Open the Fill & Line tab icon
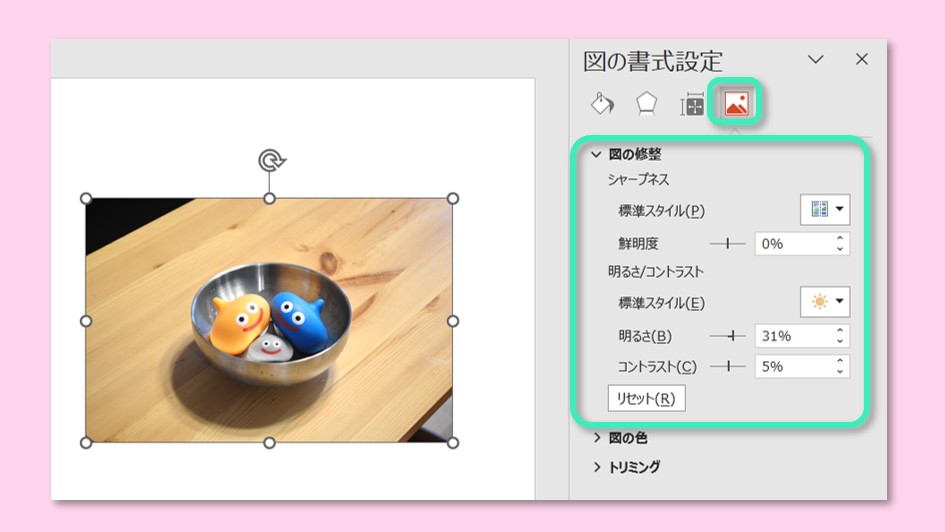Image resolution: width=945 pixels, height=532 pixels. tap(602, 104)
